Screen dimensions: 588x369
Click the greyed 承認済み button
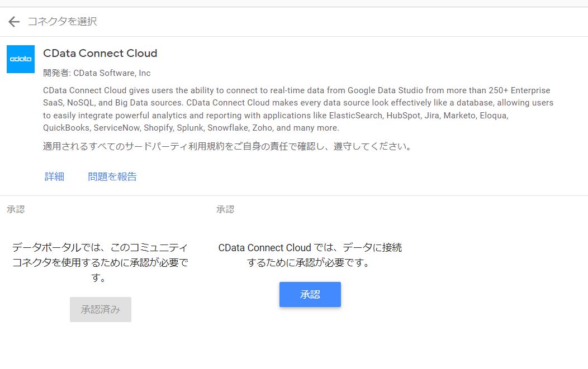click(101, 309)
